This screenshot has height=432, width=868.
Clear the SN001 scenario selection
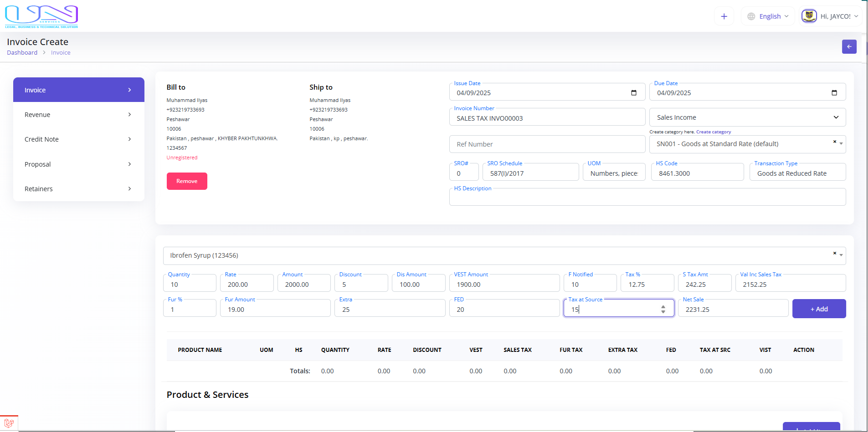(834, 142)
